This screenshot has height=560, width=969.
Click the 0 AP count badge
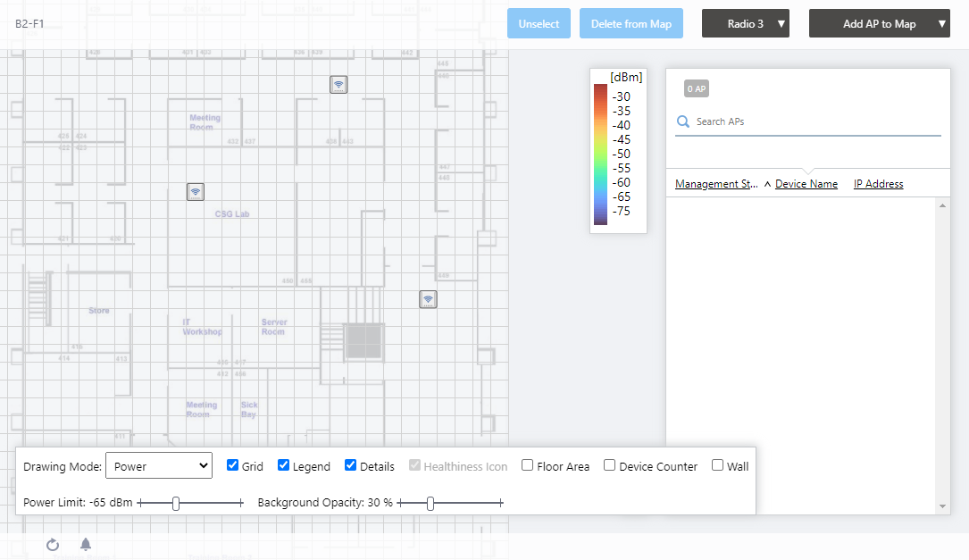pyautogui.click(x=697, y=89)
